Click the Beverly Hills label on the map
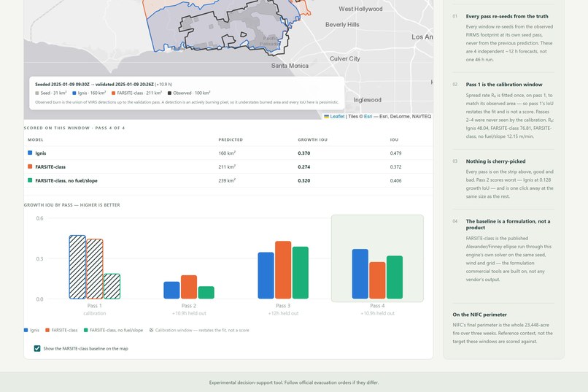Image resolution: width=588 pixels, height=392 pixels. [342, 24]
